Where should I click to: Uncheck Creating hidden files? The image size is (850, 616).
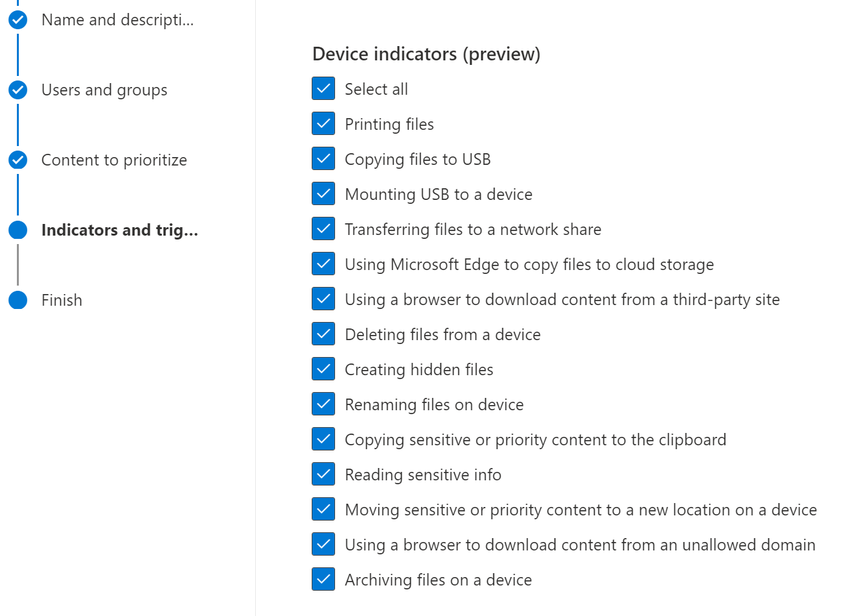[323, 369]
